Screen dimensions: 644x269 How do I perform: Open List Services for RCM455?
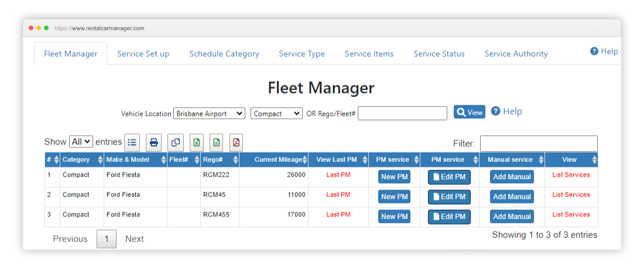click(571, 215)
